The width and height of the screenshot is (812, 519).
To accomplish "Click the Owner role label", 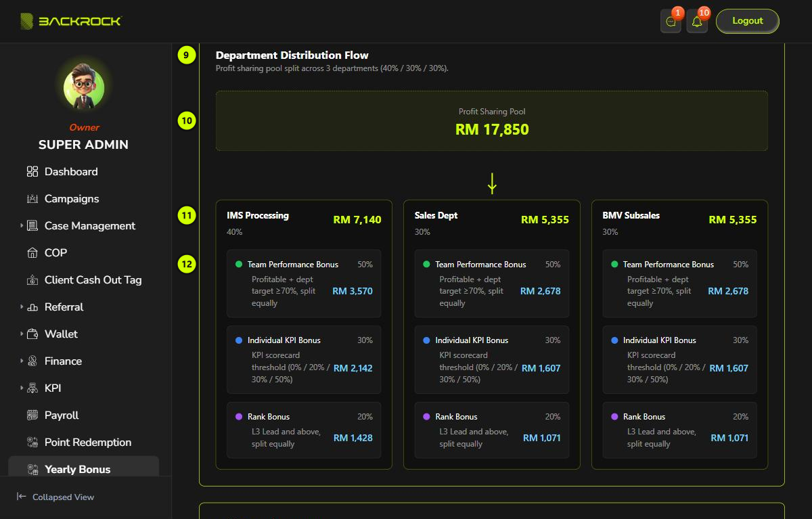I will coord(84,127).
